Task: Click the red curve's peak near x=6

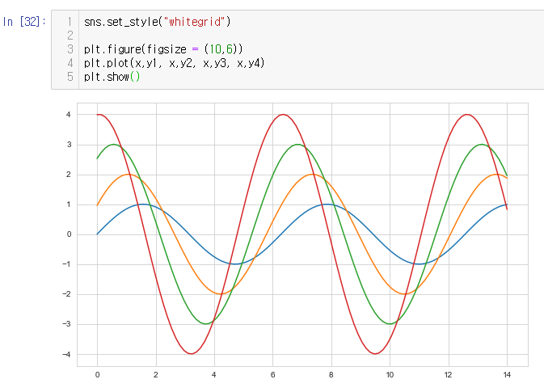Action: pos(282,115)
